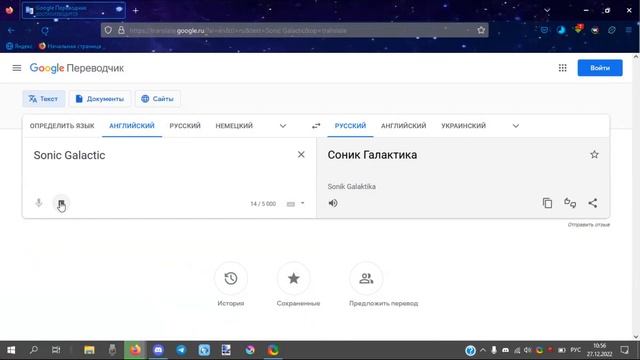Viewport: 640px width, 360px height.
Task: Open the Начальная страница bookmark
Action: pos(70,46)
